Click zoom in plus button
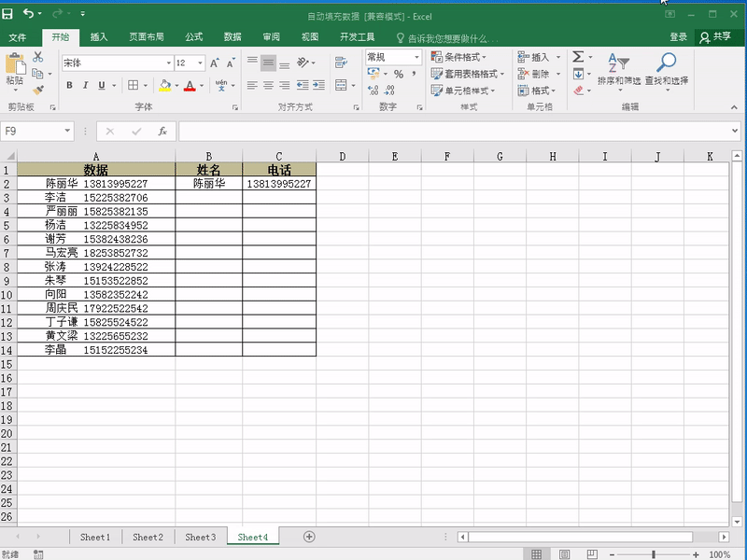 pyautogui.click(x=696, y=554)
